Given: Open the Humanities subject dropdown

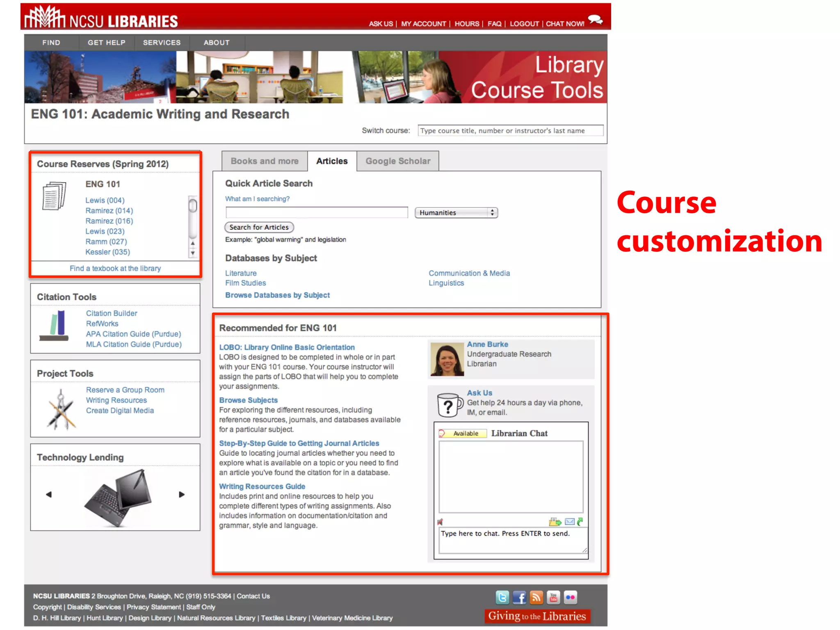Looking at the screenshot, I should [456, 212].
